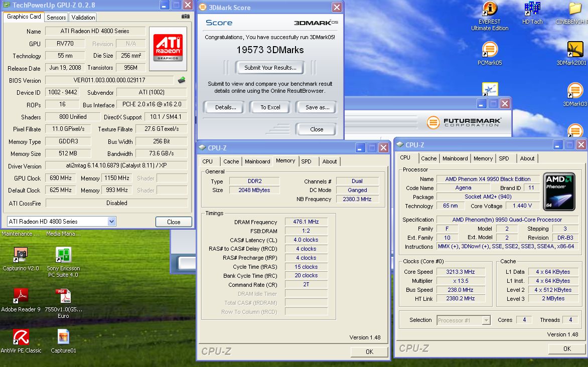Click the Level 3 cache 2 MBytes value
The height and width of the screenshot is (367, 588).
tap(553, 299)
